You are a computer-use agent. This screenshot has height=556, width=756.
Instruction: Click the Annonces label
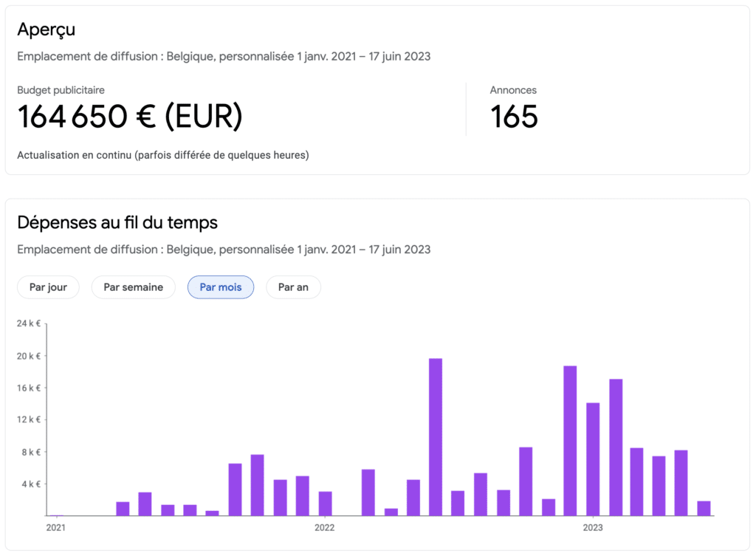pyautogui.click(x=513, y=90)
